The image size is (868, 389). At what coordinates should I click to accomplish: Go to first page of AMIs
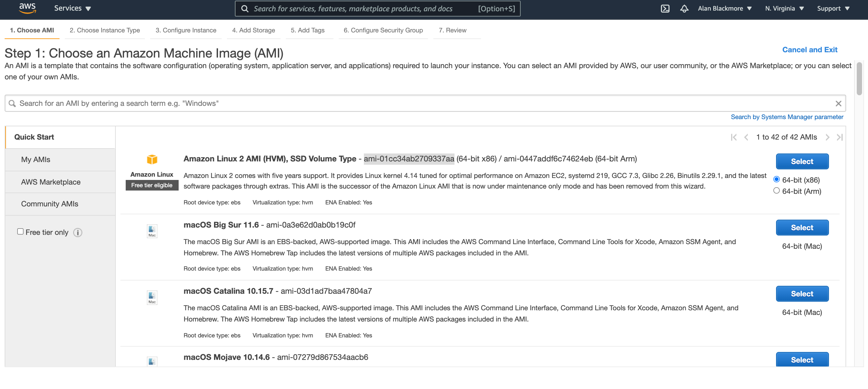coord(734,137)
